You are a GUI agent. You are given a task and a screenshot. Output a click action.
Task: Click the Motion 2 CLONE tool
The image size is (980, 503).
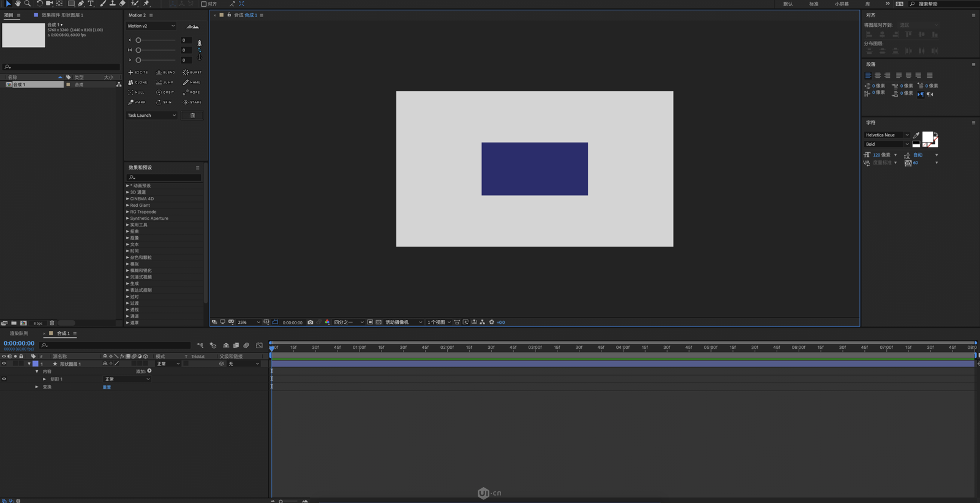point(138,82)
